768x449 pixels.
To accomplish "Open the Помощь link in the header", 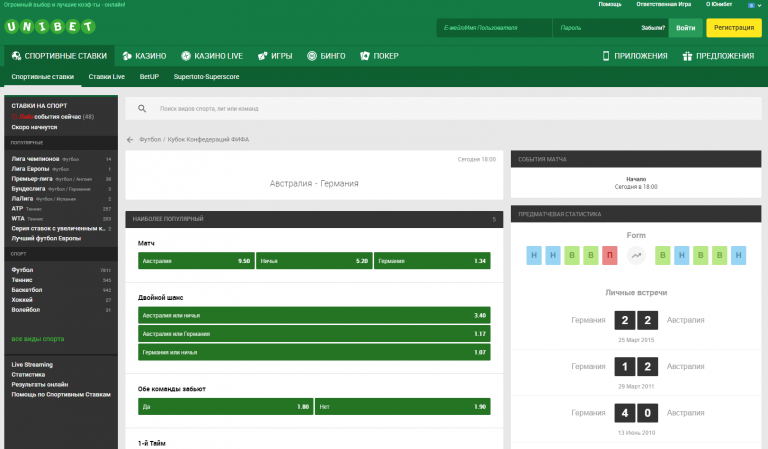I will [610, 4].
